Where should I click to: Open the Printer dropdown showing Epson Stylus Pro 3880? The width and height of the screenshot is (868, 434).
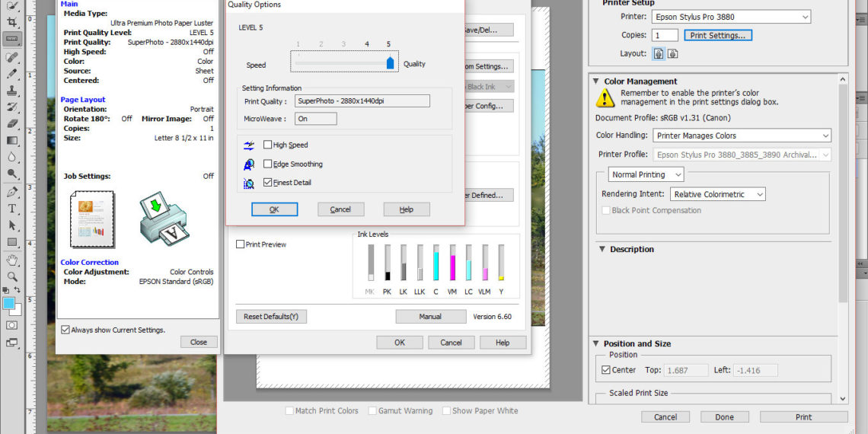[x=731, y=18]
